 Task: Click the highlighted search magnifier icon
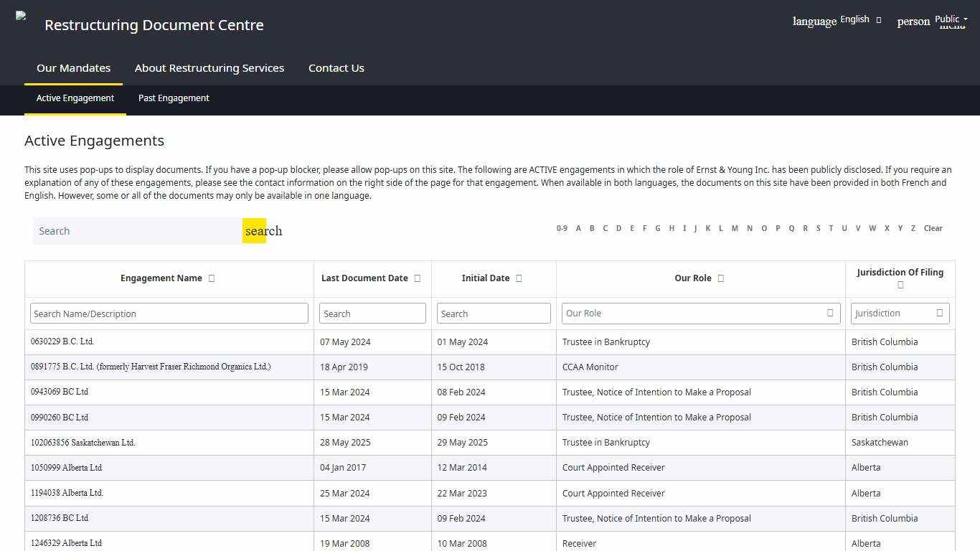tap(255, 230)
